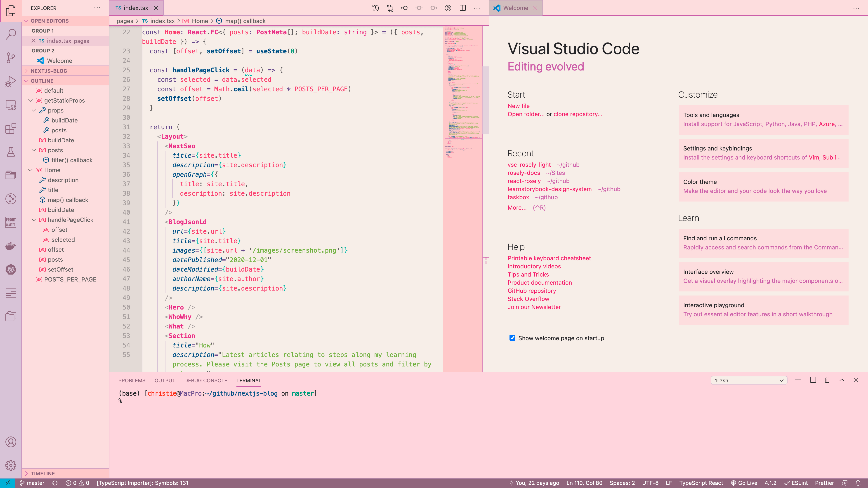This screenshot has width=868, height=488.
Task: Uncheck Show welcome page on startup
Action: (x=512, y=338)
